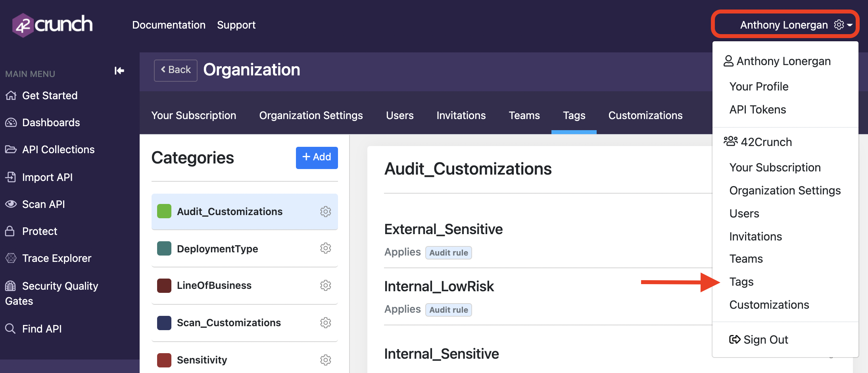Viewport: 868px width, 373px height.
Task: Open settings gear for DeploymentType category
Action: [x=326, y=248]
